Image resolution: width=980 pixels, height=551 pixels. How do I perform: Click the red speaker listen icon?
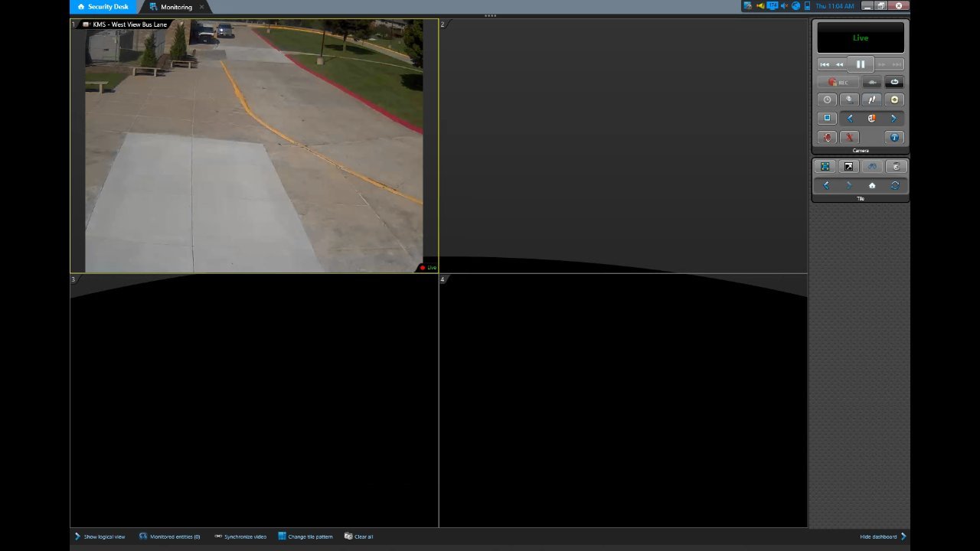click(827, 138)
